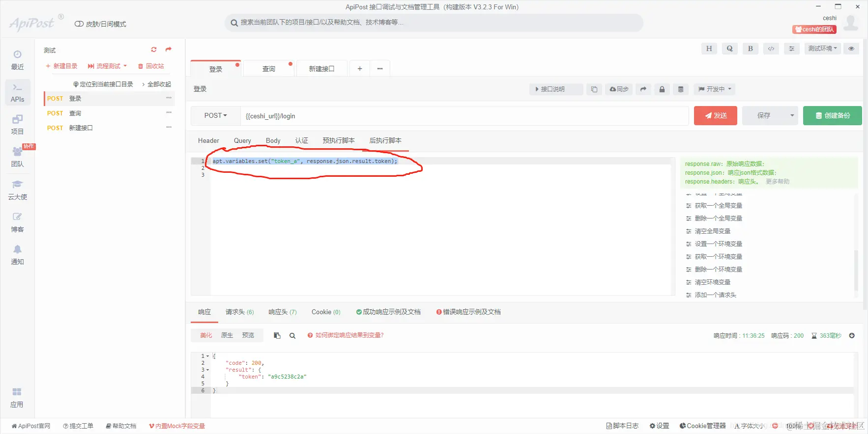
Task: Open more options for 登录 in list
Action: tap(169, 98)
